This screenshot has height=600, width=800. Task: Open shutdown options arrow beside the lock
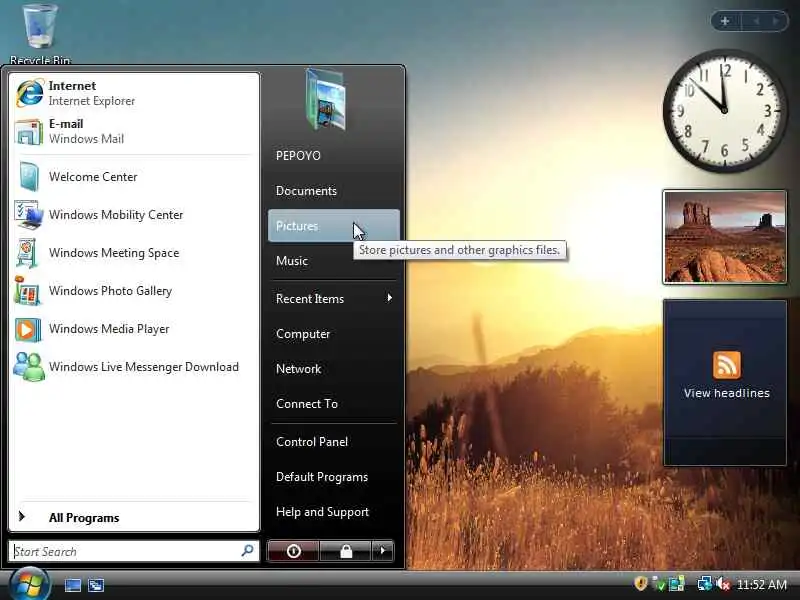pyautogui.click(x=383, y=551)
